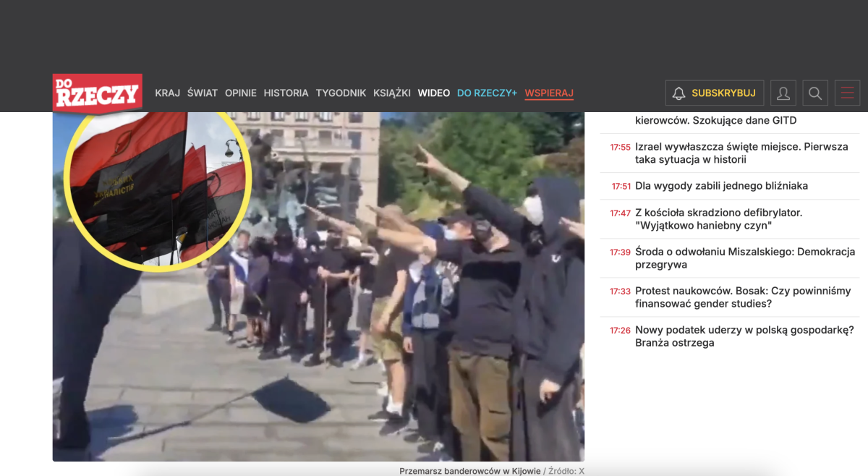This screenshot has width=868, height=476.
Task: Open article about skradziono defibrylator
Action: [x=718, y=219]
